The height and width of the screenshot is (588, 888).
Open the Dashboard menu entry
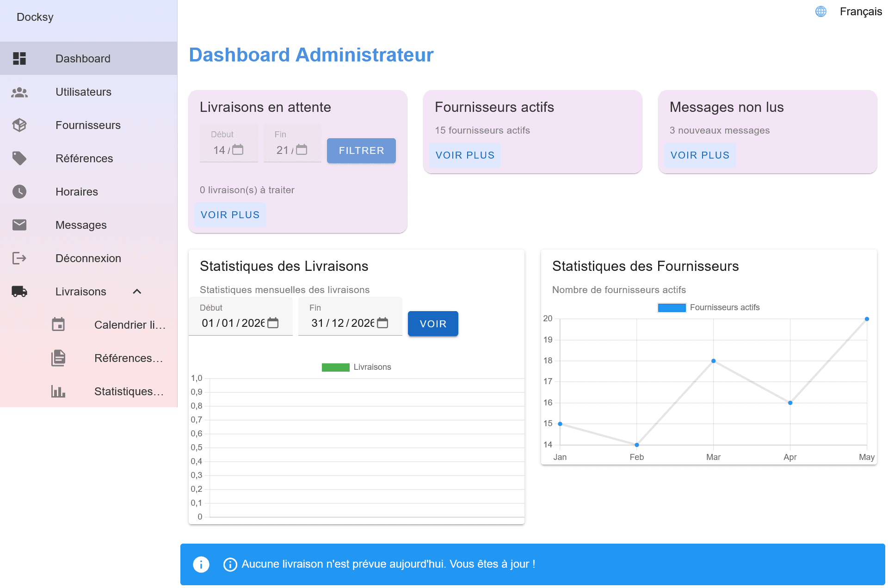click(83, 58)
